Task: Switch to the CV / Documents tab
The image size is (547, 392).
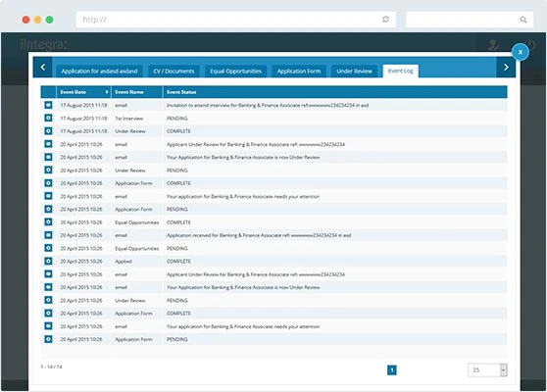Action: click(x=174, y=72)
